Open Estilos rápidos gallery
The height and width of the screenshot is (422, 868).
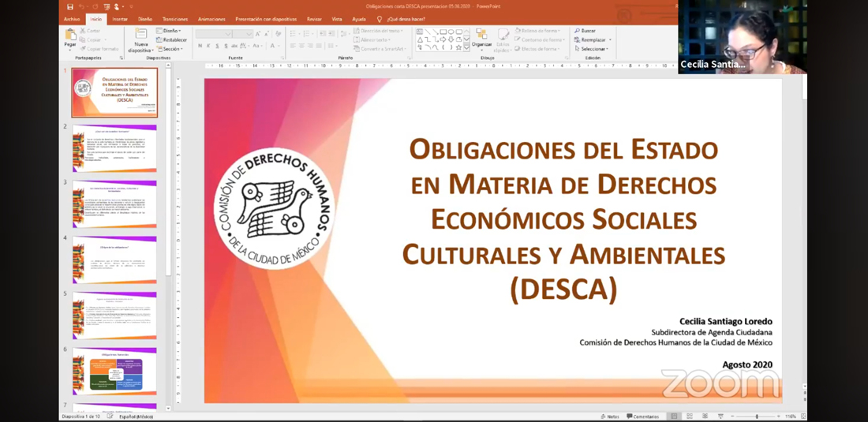tap(503, 39)
